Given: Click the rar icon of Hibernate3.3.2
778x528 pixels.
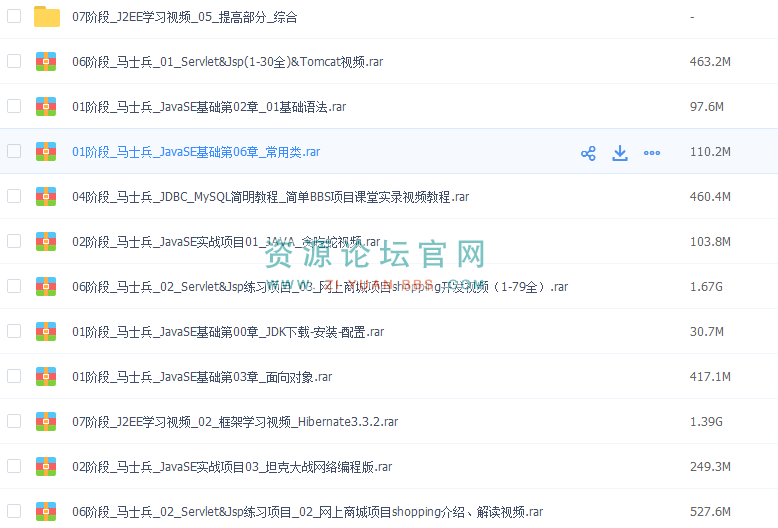Looking at the screenshot, I should [46, 421].
